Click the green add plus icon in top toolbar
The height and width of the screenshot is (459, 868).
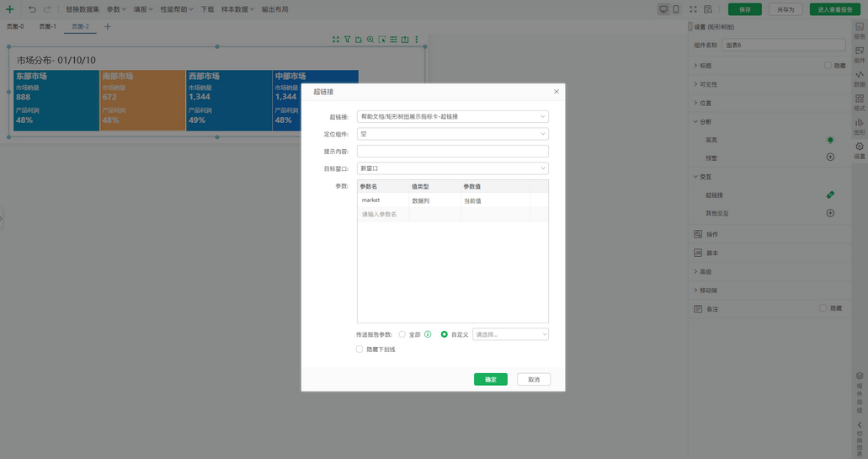[10, 9]
